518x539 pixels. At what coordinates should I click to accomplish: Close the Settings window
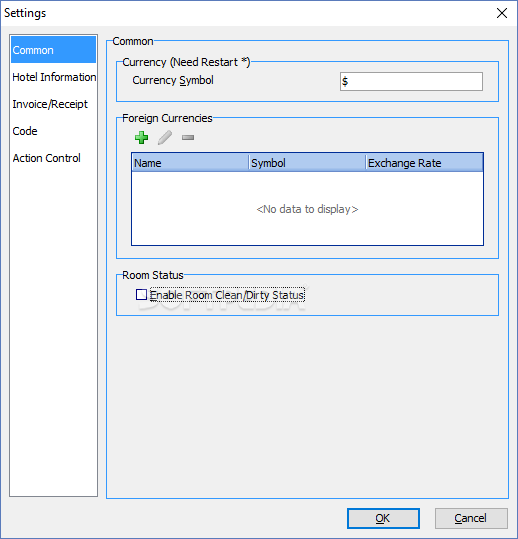[502, 13]
